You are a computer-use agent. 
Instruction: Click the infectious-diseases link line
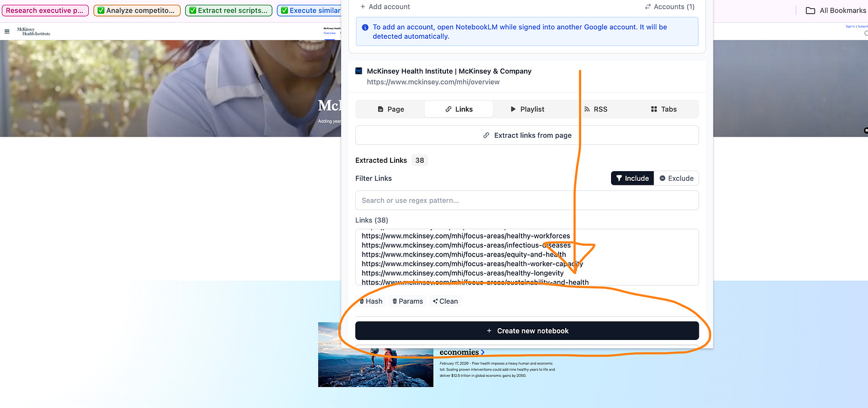[x=466, y=245]
